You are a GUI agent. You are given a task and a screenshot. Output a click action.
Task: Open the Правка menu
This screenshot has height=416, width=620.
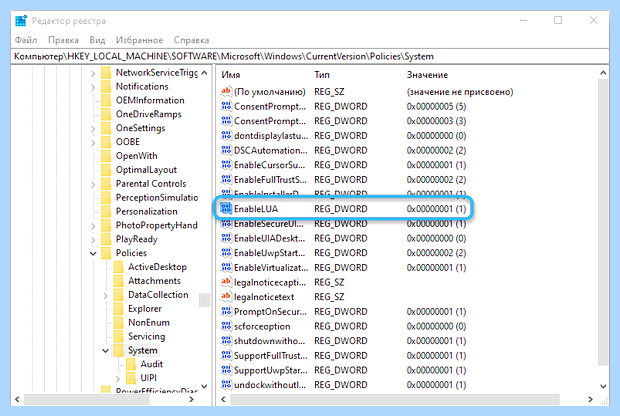63,40
